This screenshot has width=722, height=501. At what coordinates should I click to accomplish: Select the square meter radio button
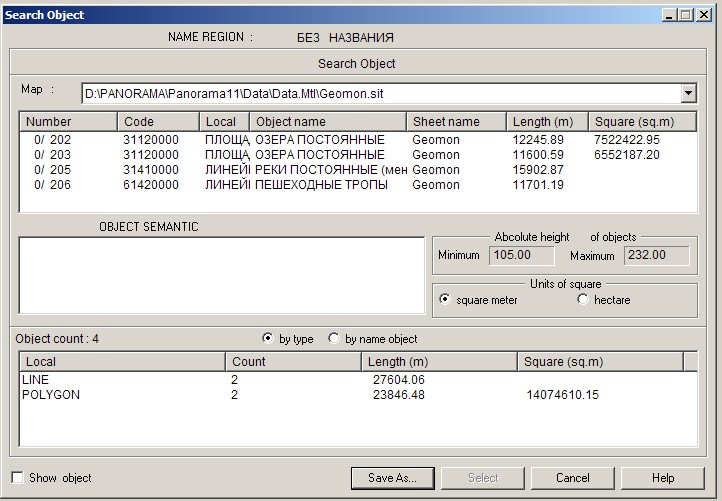446,300
